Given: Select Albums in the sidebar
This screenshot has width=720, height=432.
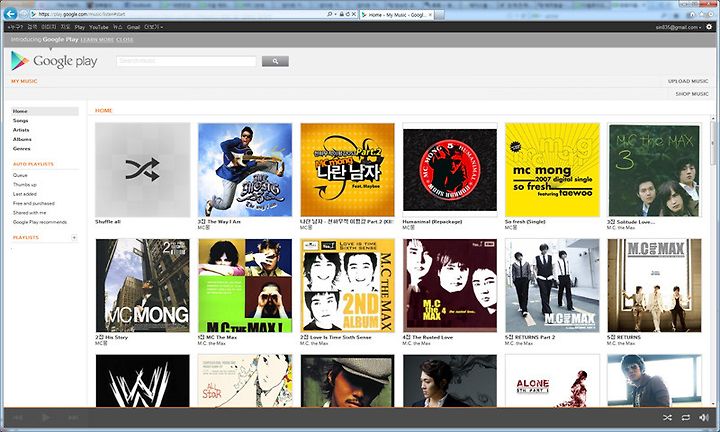Looking at the screenshot, I should (x=22, y=139).
